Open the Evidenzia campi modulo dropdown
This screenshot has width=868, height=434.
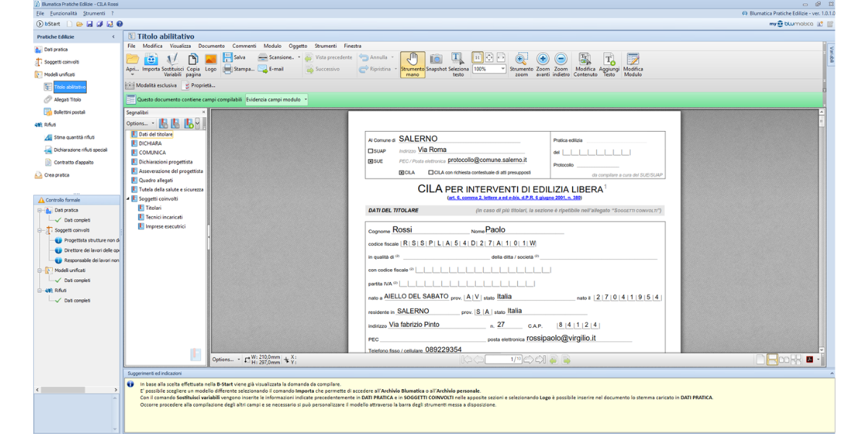[x=306, y=100]
